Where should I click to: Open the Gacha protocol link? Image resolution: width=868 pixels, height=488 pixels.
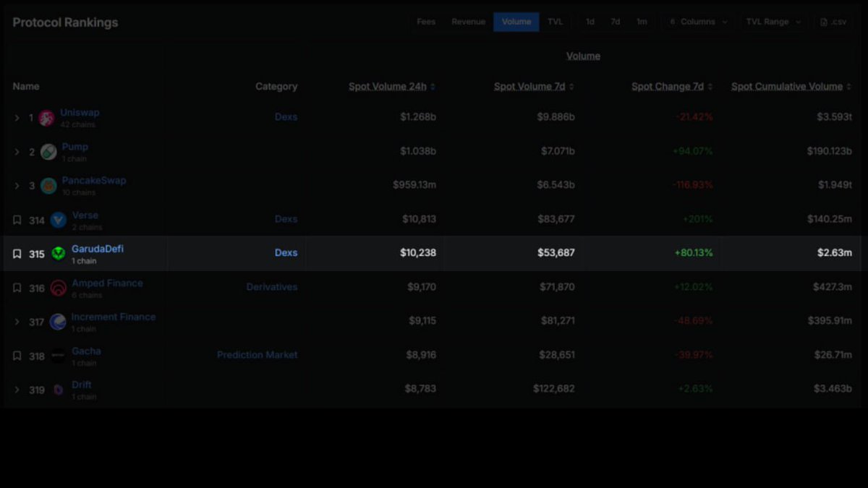point(86,351)
